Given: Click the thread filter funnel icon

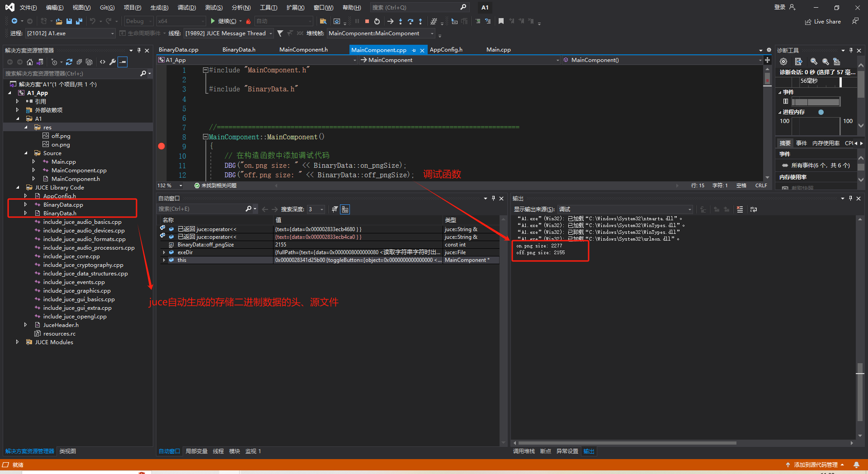Looking at the screenshot, I should (280, 33).
